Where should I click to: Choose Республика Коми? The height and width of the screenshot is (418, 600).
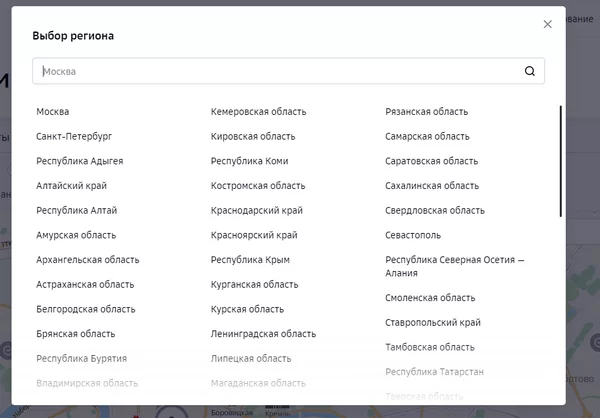pyautogui.click(x=249, y=161)
